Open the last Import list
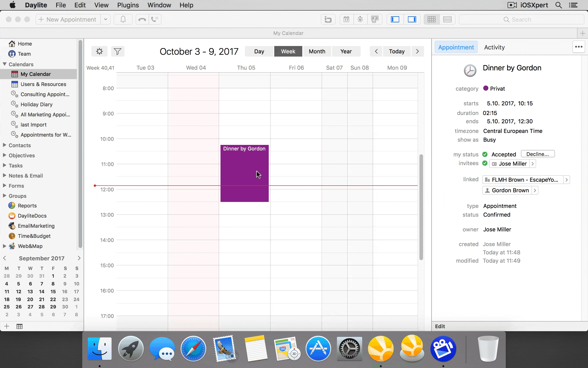Viewport: 588px width, 368px height. (29, 125)
